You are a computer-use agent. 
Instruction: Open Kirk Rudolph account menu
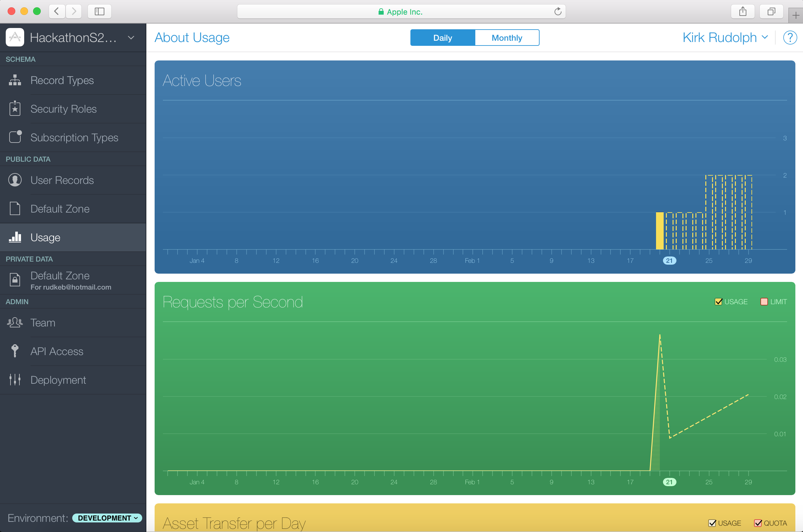[725, 38]
